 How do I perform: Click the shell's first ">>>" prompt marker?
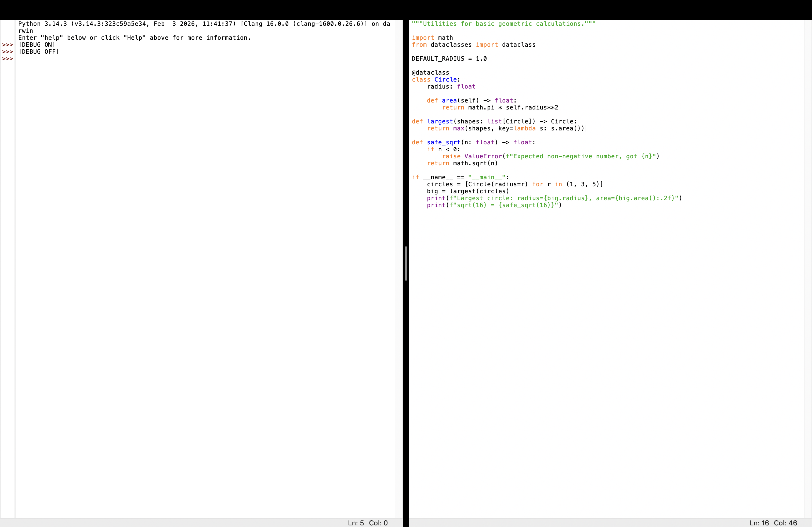(x=8, y=45)
